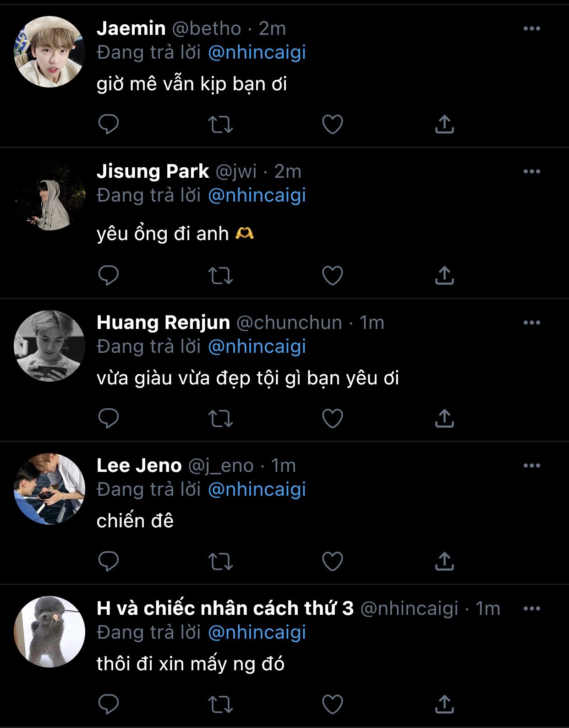
Task: Open more options on Huang Renjun's tweet
Action: [531, 323]
